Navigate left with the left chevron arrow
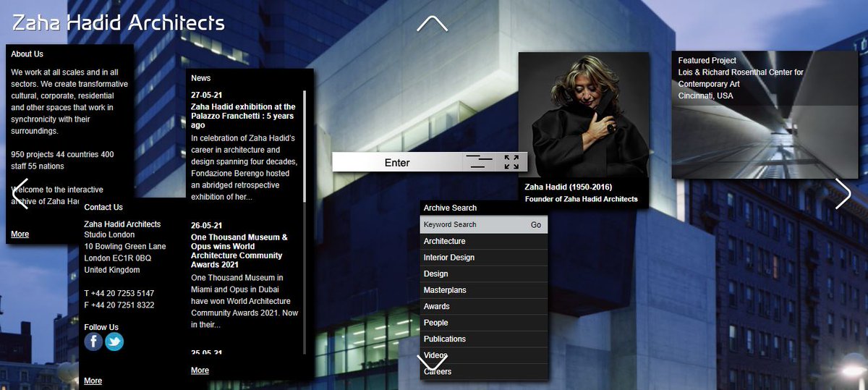 tap(20, 193)
